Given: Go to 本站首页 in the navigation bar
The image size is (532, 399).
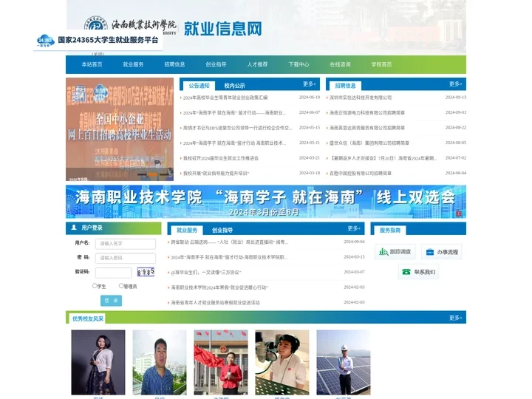Looking at the screenshot, I should coord(92,64).
